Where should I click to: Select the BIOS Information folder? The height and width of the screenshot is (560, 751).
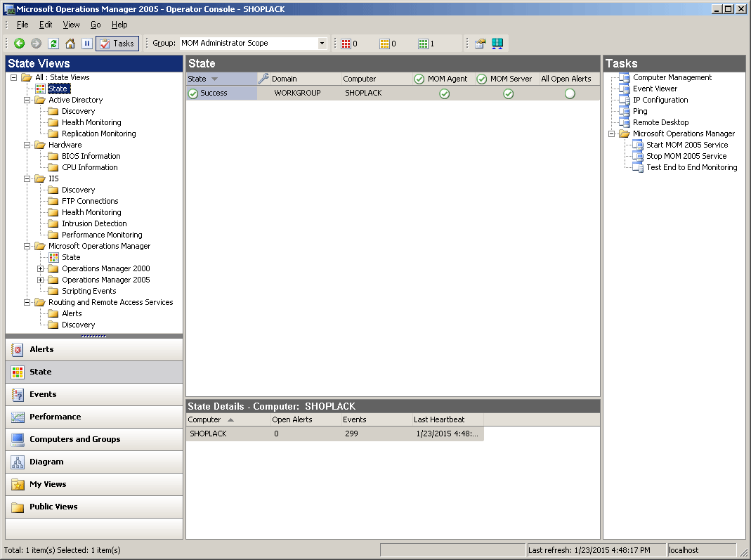point(91,156)
